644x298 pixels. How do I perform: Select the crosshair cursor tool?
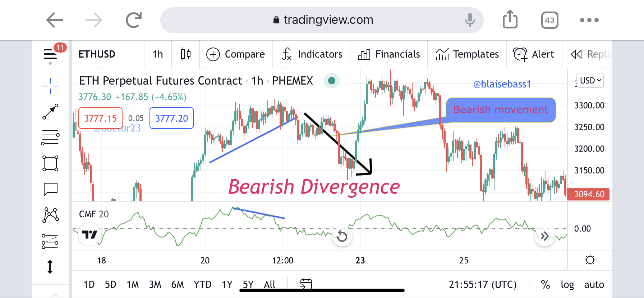[50, 86]
